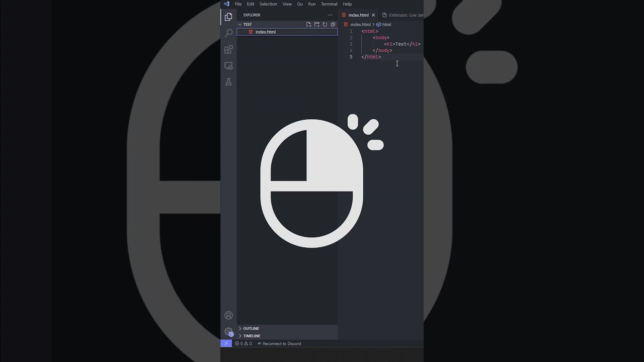Open the Testing flask icon view
Viewport: 644px width, 362px height.
coord(228,82)
